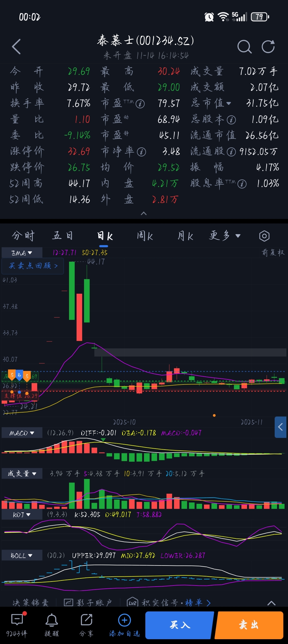
Task: Tap the Wi-Fi status bar icon
Action: point(223,17)
